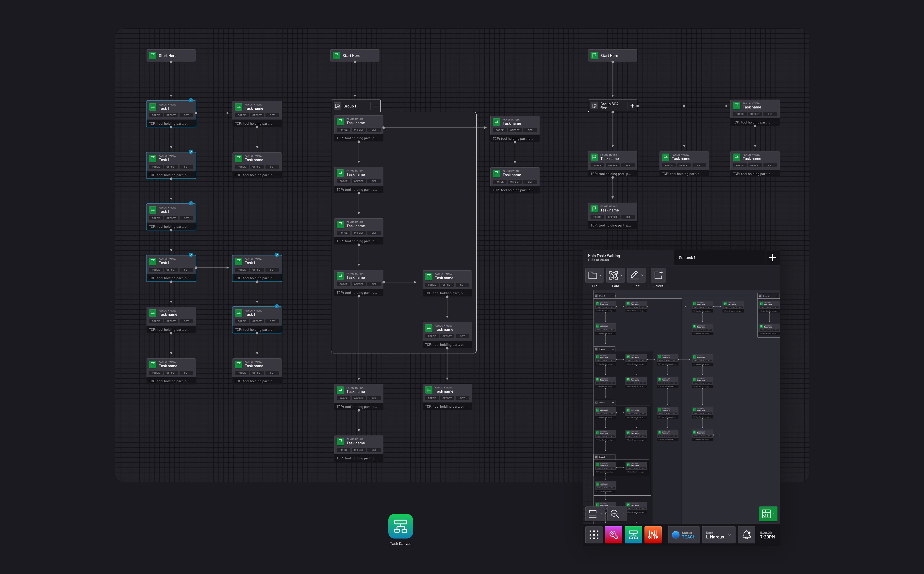Toggle FORCE on the Task 1 card below left Start Here
Screen dimensions: 924x574
coord(156,115)
